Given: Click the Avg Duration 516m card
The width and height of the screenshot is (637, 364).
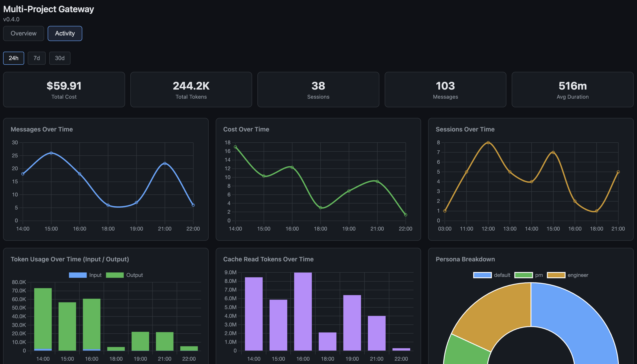Looking at the screenshot, I should coord(572,90).
